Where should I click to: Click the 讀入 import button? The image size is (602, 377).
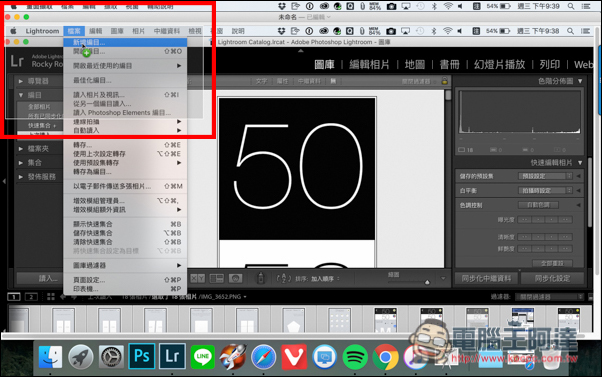40,278
